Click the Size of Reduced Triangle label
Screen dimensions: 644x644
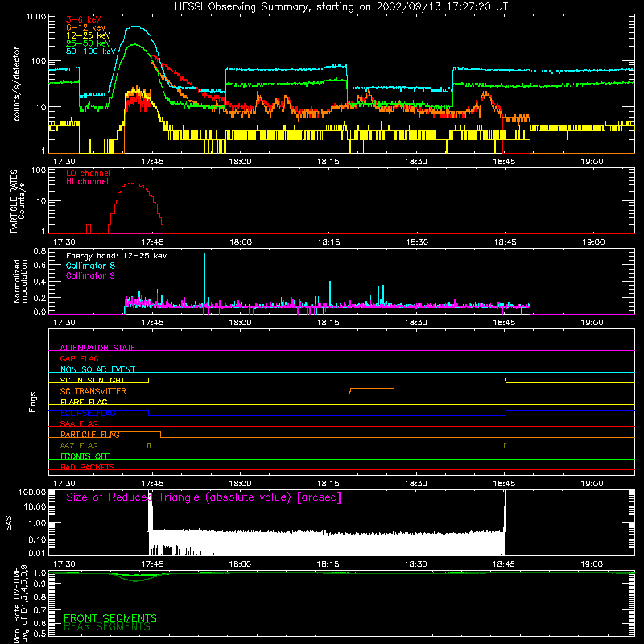[204, 497]
